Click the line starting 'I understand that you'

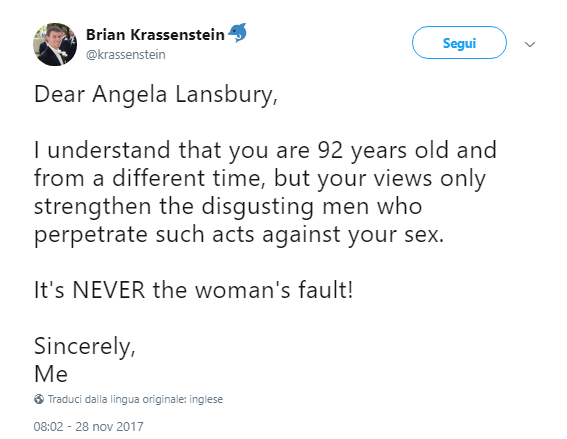click(265, 150)
